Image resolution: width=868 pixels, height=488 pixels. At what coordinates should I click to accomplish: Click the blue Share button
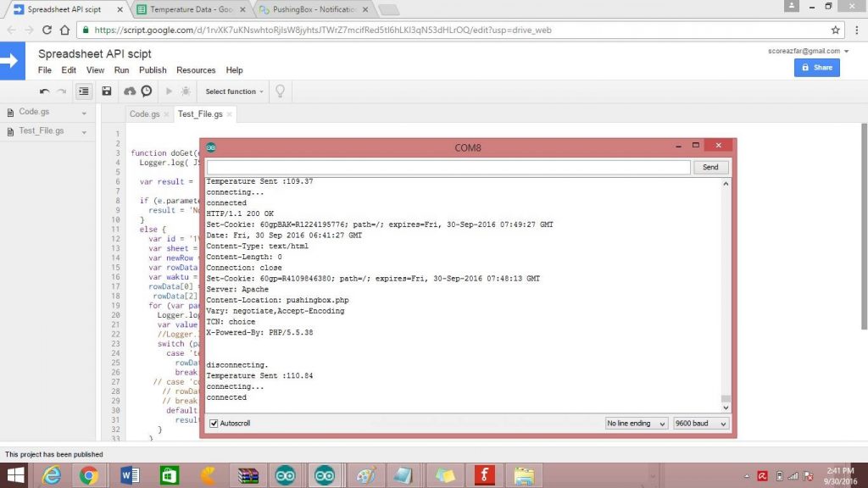pyautogui.click(x=816, y=68)
